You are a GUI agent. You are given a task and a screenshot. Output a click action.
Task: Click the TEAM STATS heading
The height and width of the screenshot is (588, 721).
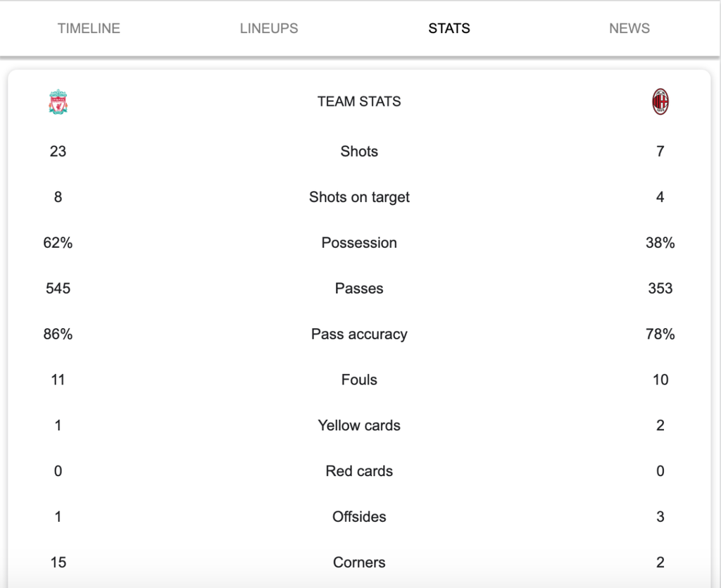point(359,101)
